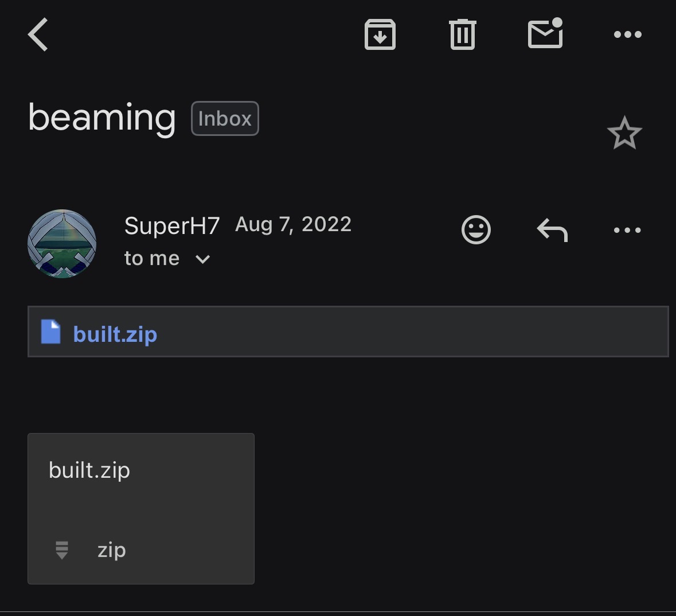Screen dimensions: 676x616
Task: Delete the email using the trash icon
Action: [x=463, y=34]
